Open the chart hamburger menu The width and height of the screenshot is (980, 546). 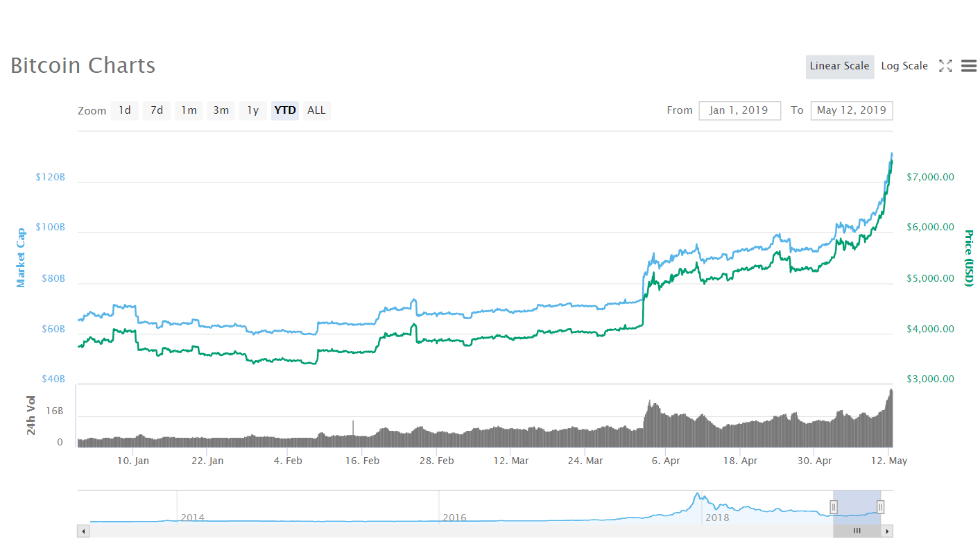[x=968, y=66]
